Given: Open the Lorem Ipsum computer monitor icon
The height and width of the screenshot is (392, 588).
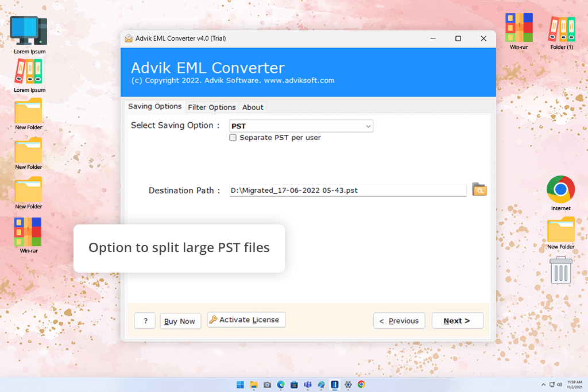Looking at the screenshot, I should pyautogui.click(x=29, y=31).
